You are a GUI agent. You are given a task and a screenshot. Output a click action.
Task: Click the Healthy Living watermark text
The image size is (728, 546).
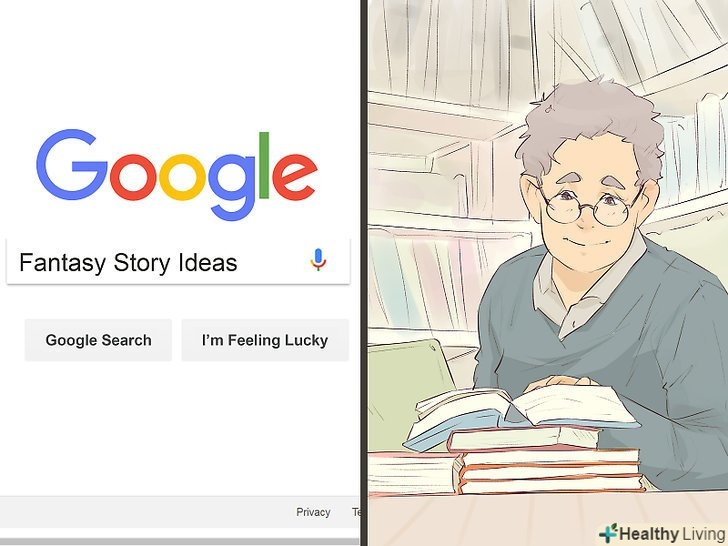point(672,534)
